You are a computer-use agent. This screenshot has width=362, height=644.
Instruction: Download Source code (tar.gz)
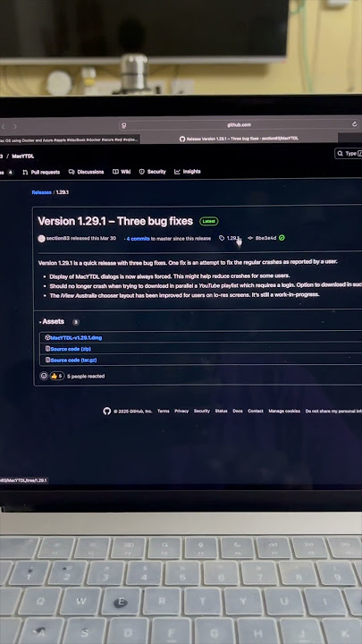click(x=73, y=360)
